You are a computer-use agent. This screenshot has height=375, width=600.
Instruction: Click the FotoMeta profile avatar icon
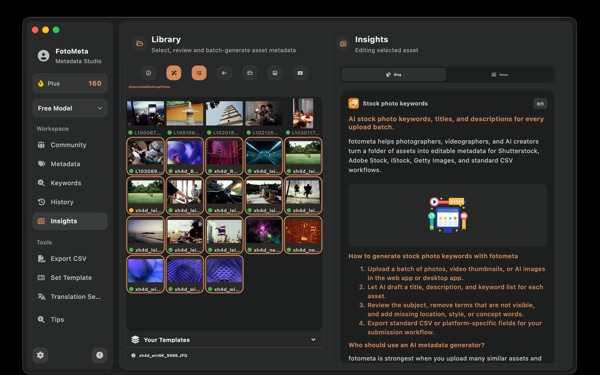coord(43,56)
